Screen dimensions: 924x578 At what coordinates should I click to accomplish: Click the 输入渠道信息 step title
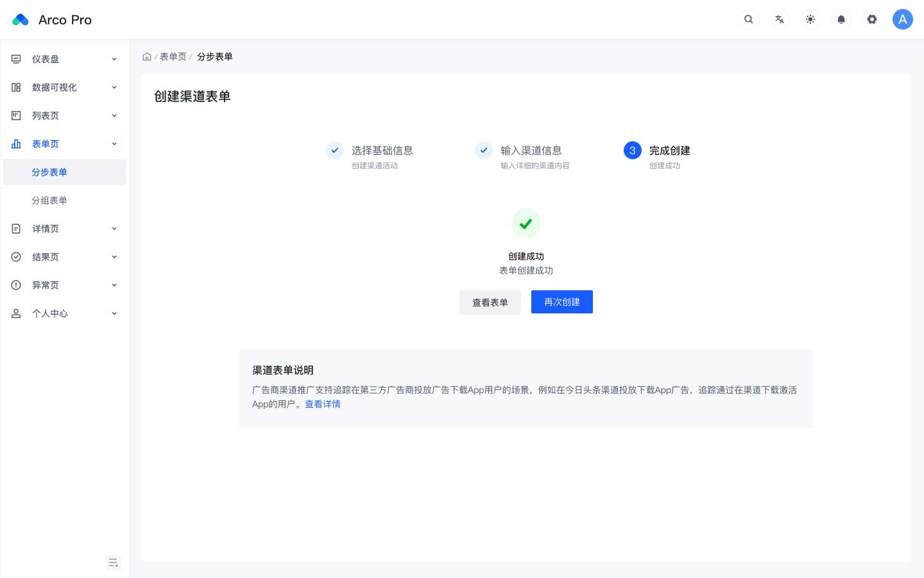(x=531, y=150)
